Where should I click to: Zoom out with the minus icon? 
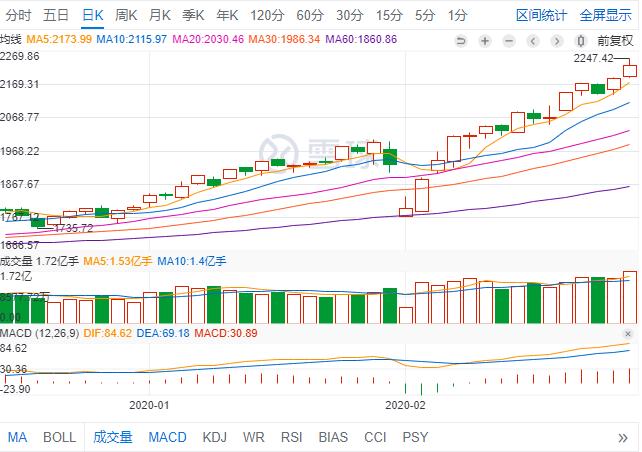point(509,41)
